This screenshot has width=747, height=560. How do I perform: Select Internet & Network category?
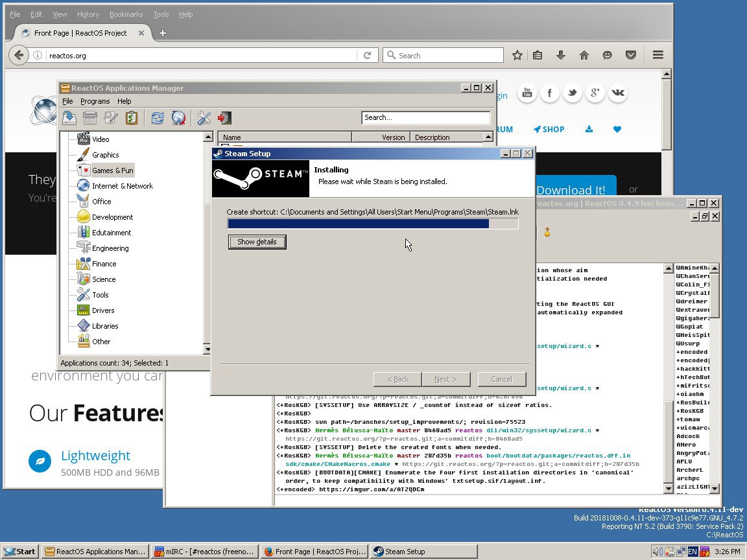(x=122, y=186)
